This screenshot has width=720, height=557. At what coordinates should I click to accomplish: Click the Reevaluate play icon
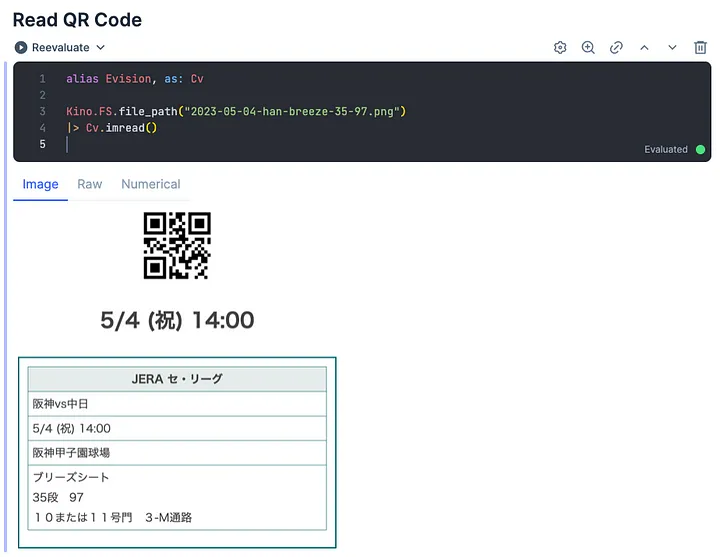point(21,47)
